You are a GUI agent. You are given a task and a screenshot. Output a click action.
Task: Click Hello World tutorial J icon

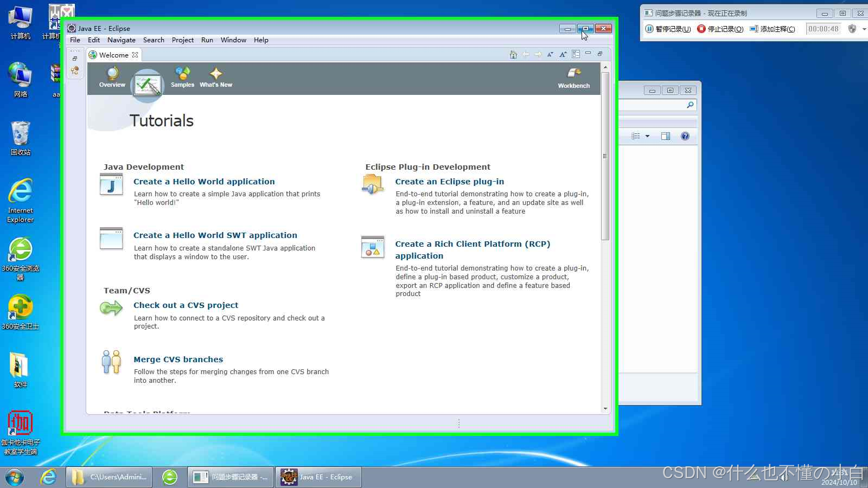(111, 184)
